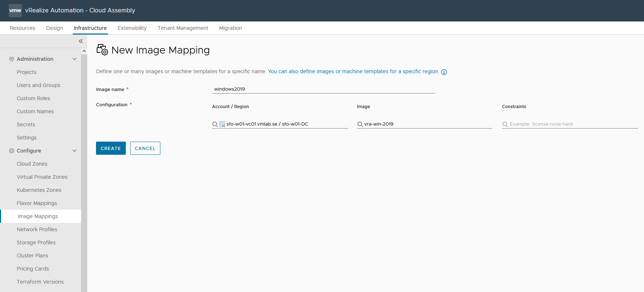Open the Migration tab

click(x=231, y=28)
